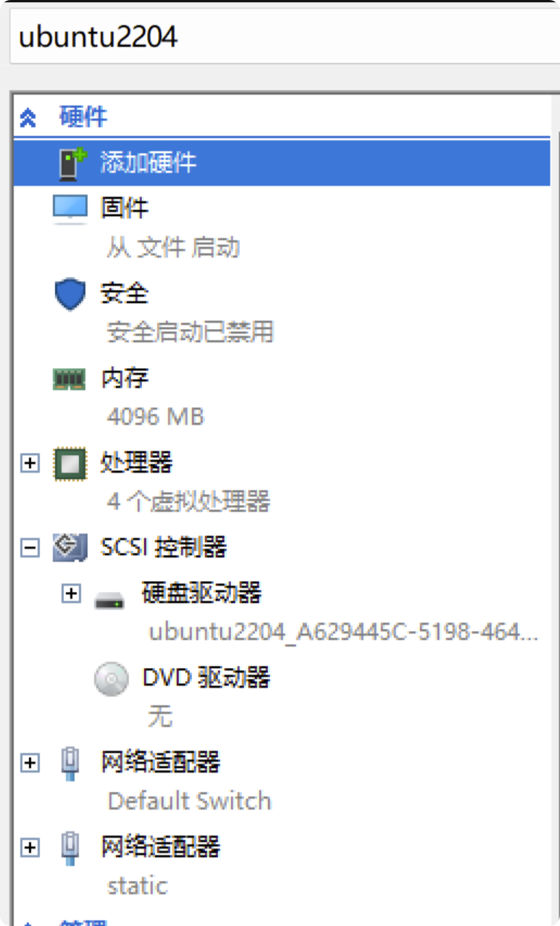This screenshot has height=926, width=560.
Task: Expand the Processor (处理器) node
Action: (30, 464)
